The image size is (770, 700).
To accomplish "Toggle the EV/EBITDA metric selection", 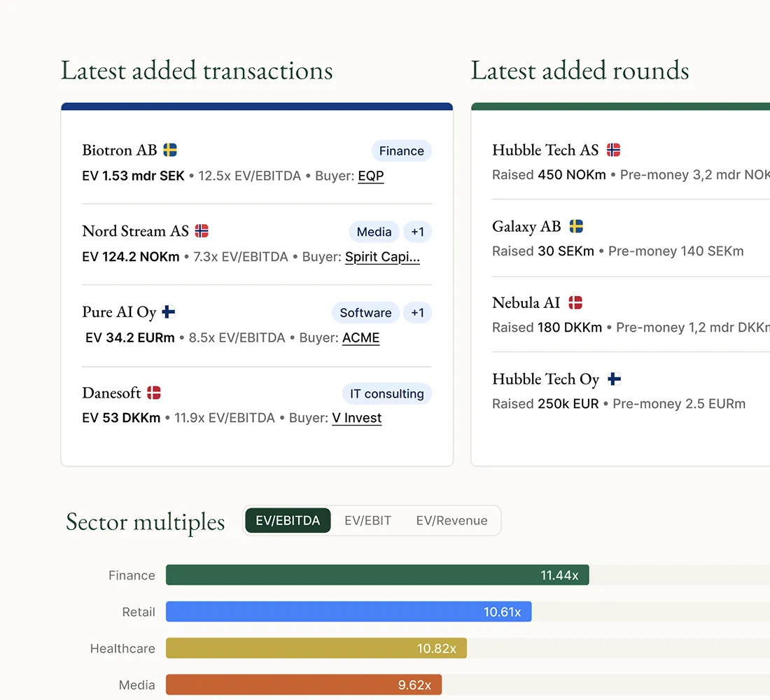I will click(x=288, y=520).
